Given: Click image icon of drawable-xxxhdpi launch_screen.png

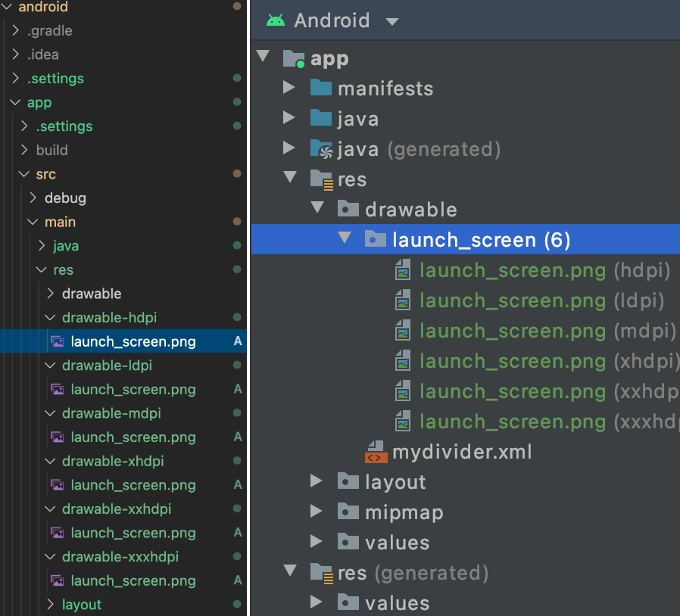Looking at the screenshot, I should tap(58, 580).
